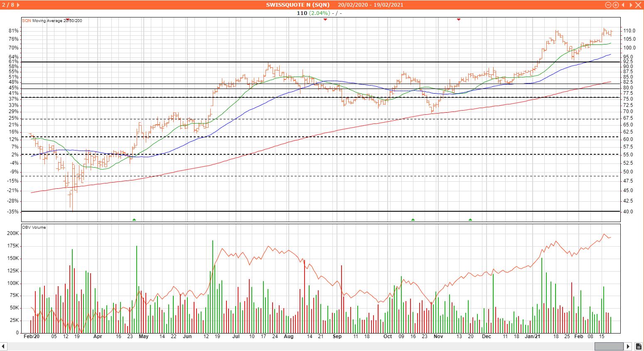
Task: Click the date range 20/02/2020 - 19/02/2021
Action: click(371, 5)
